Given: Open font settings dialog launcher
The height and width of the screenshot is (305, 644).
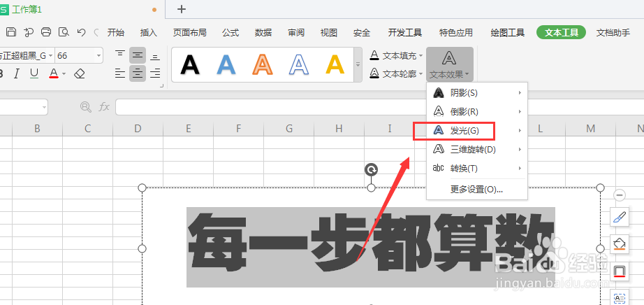Looking at the screenshot, I should click(161, 86).
